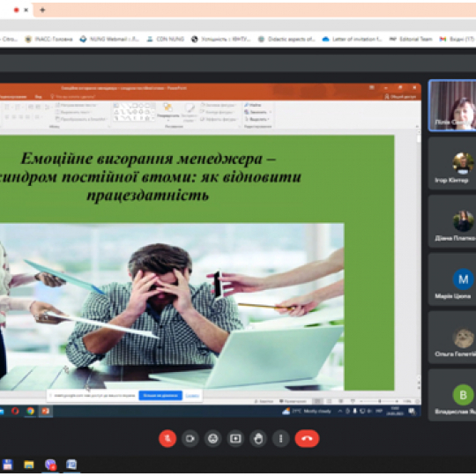476x476 pixels.
Task: Raise hand with the hand icon
Action: tap(258, 438)
